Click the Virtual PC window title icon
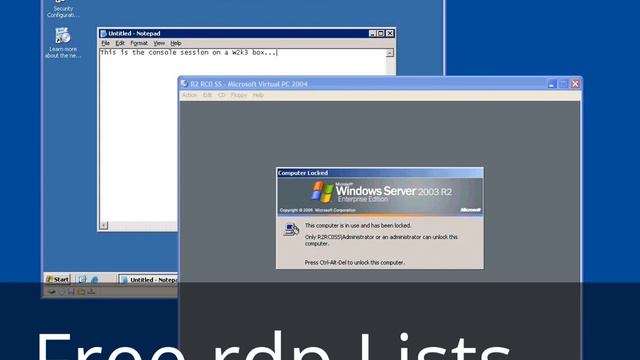 pyautogui.click(x=184, y=84)
